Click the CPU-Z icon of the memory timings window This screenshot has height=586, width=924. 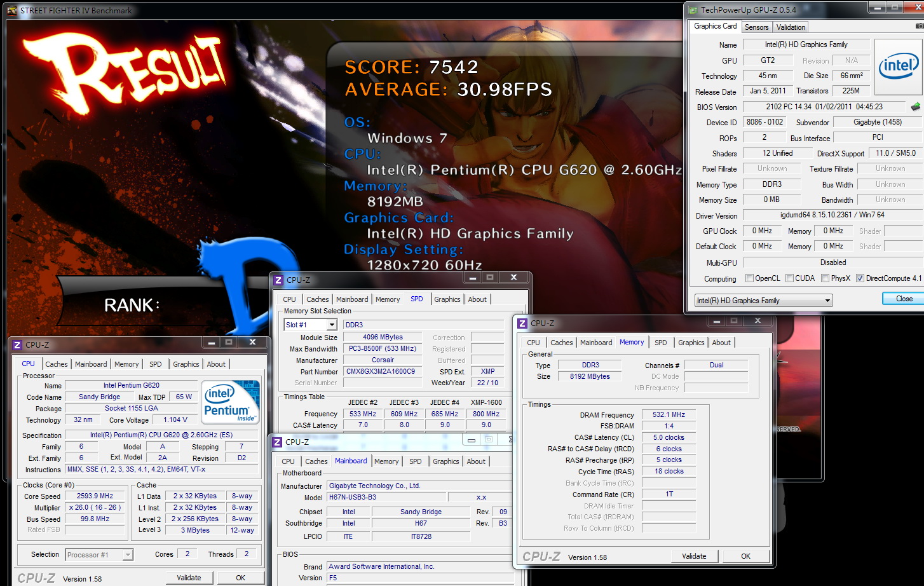click(x=522, y=324)
